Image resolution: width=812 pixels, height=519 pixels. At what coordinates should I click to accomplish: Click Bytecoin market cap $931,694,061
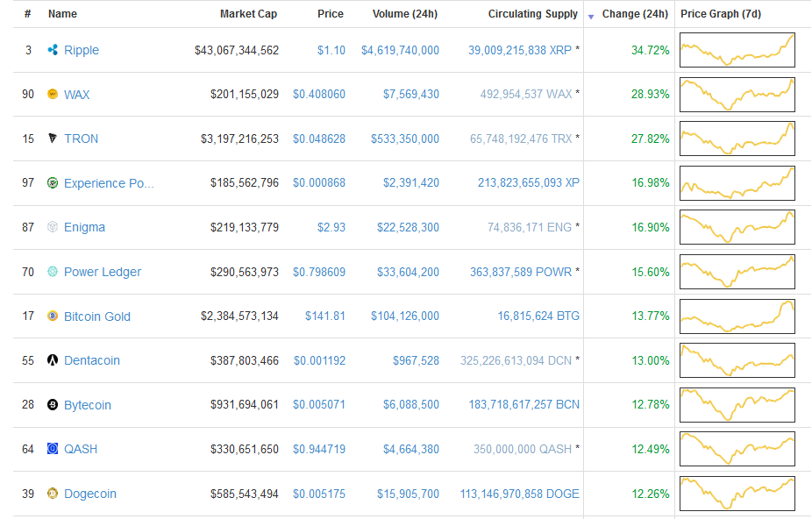tap(245, 404)
